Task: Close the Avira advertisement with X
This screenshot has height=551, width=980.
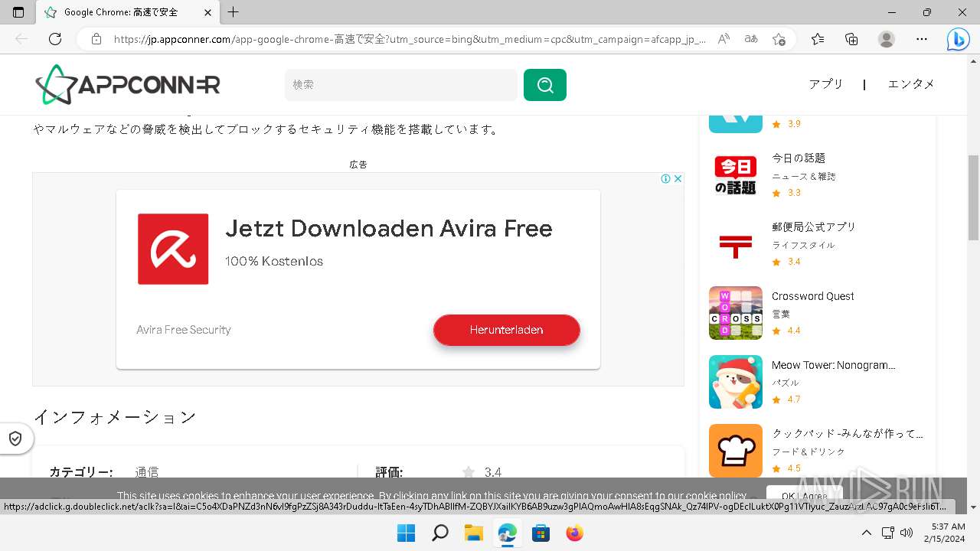Action: coord(678,178)
